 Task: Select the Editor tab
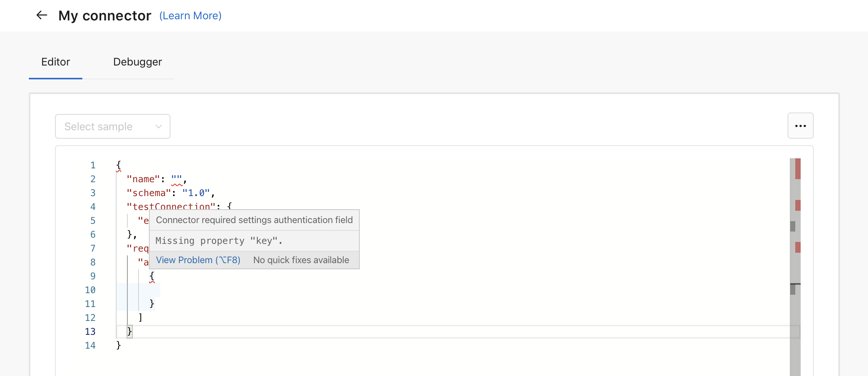click(55, 62)
